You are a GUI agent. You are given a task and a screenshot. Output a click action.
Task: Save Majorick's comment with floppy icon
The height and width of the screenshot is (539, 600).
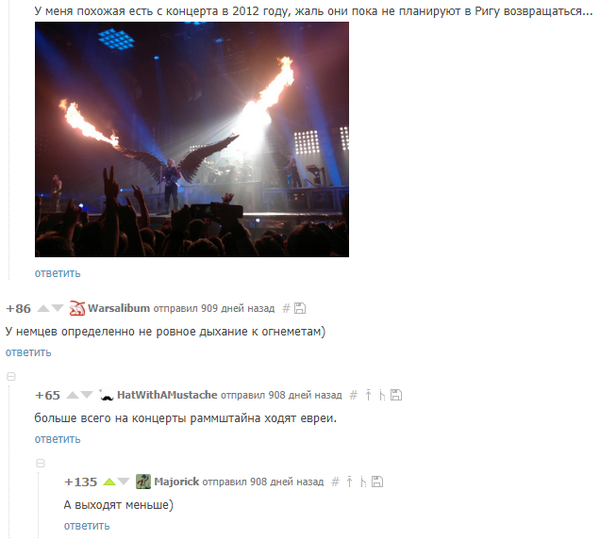tap(377, 482)
